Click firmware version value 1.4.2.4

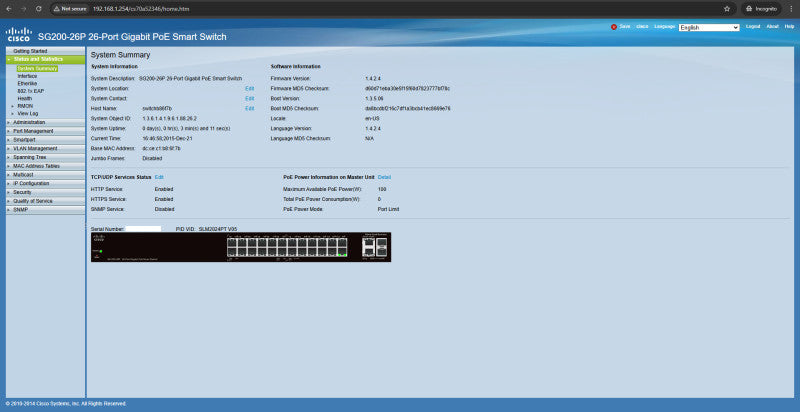point(373,79)
